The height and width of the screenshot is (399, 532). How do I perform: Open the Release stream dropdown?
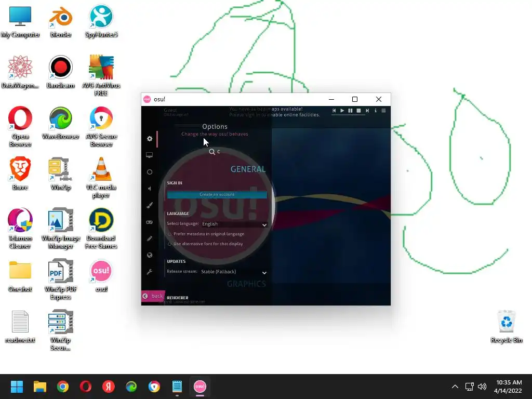click(234, 272)
